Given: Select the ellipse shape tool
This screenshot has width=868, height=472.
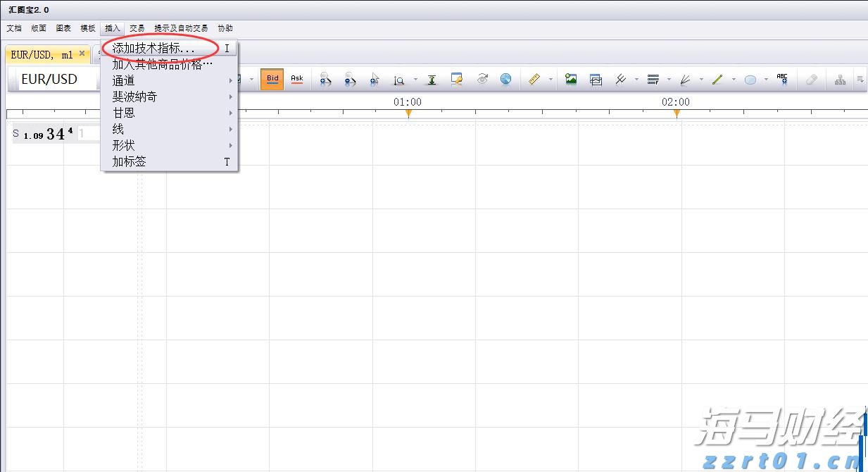Looking at the screenshot, I should (750, 80).
